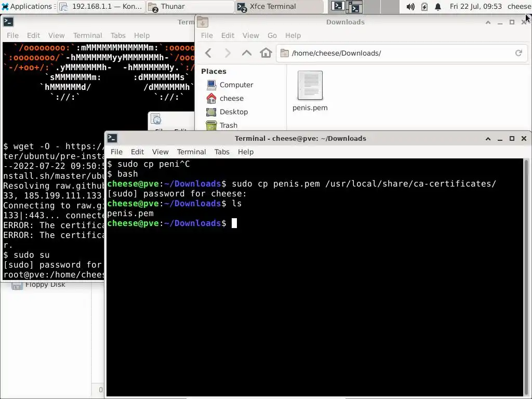The image size is (532, 399).
Task: Roll up the Downloads window with arrow button
Action: tap(488, 22)
